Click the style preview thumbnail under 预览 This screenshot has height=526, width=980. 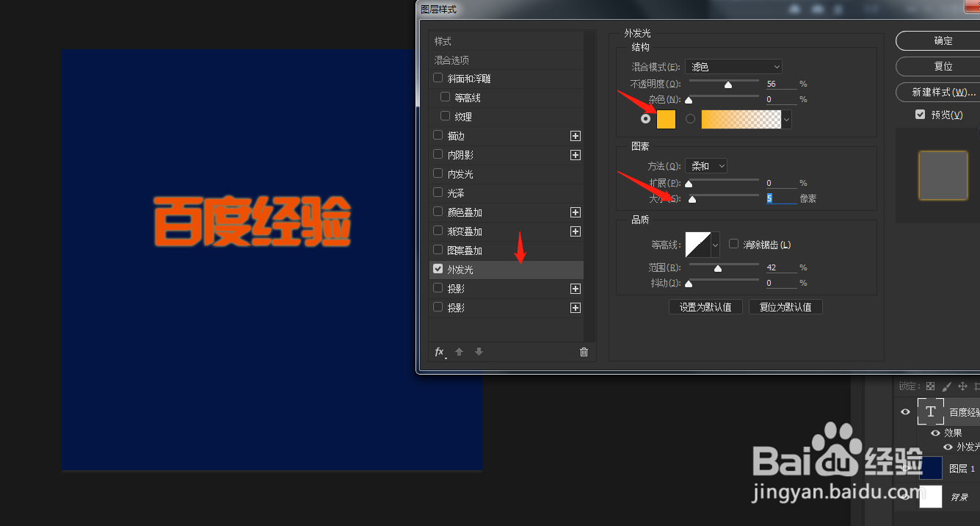pyautogui.click(x=943, y=176)
